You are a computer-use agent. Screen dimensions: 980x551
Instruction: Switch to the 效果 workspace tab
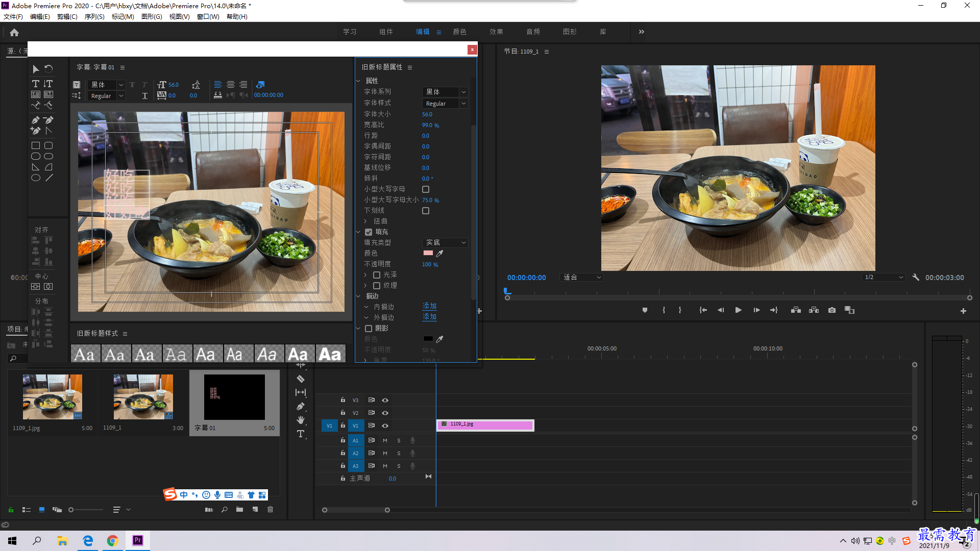[x=497, y=32]
